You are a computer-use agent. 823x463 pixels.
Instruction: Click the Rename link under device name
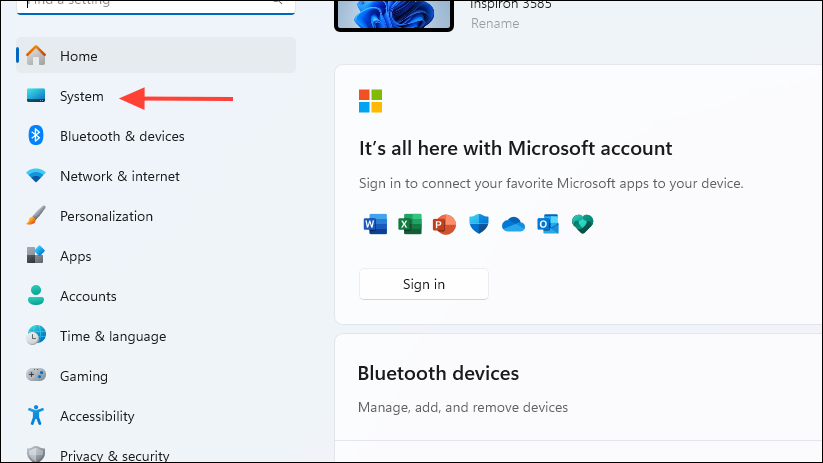click(495, 24)
